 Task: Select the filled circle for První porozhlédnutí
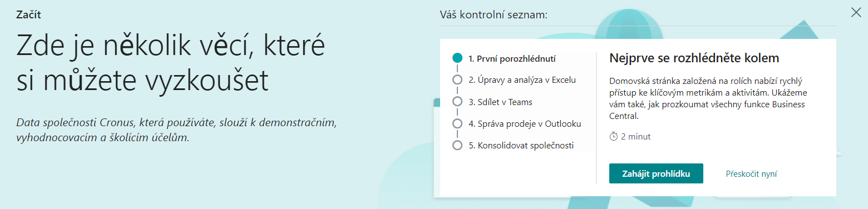coord(457,58)
